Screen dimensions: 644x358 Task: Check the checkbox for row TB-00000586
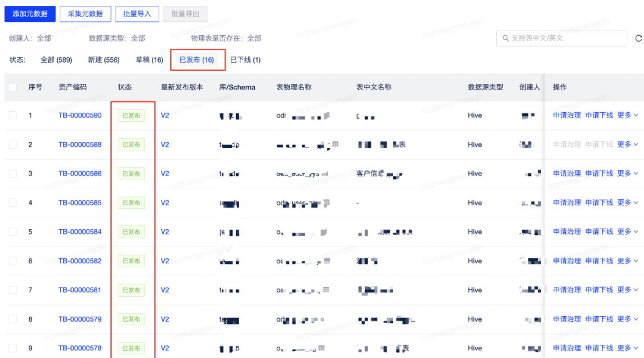(13, 174)
